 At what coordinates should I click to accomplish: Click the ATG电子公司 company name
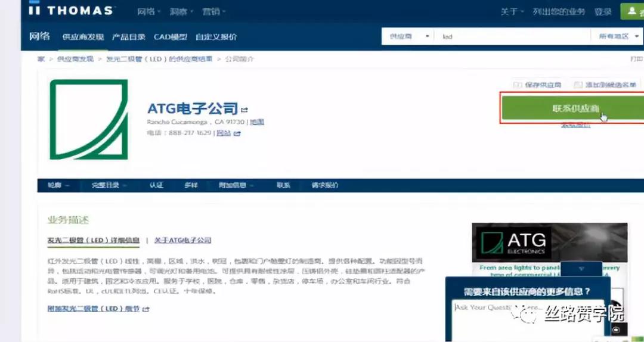pos(193,108)
